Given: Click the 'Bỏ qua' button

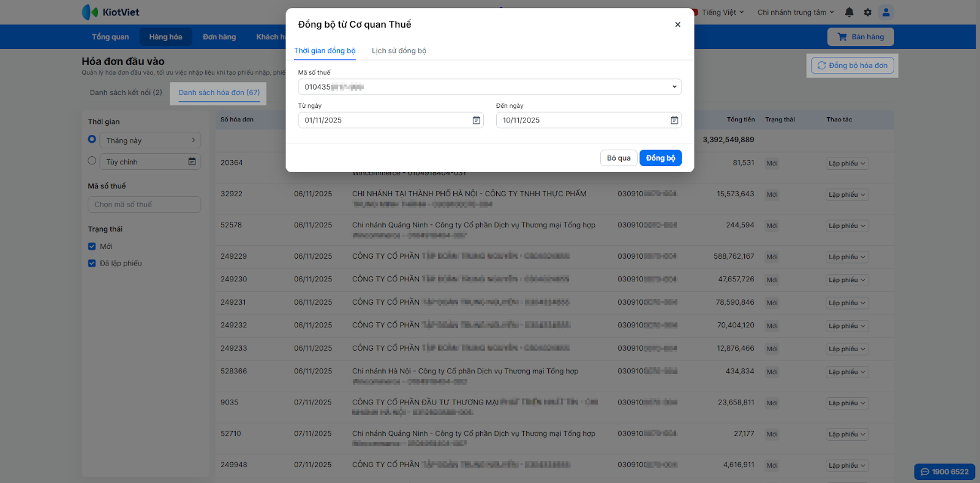Looking at the screenshot, I should [x=619, y=158].
